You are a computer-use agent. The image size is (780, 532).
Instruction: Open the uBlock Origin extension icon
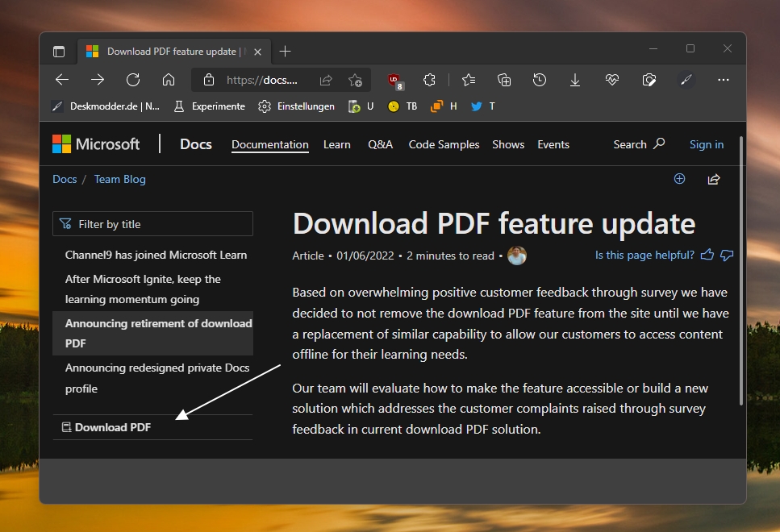point(395,81)
